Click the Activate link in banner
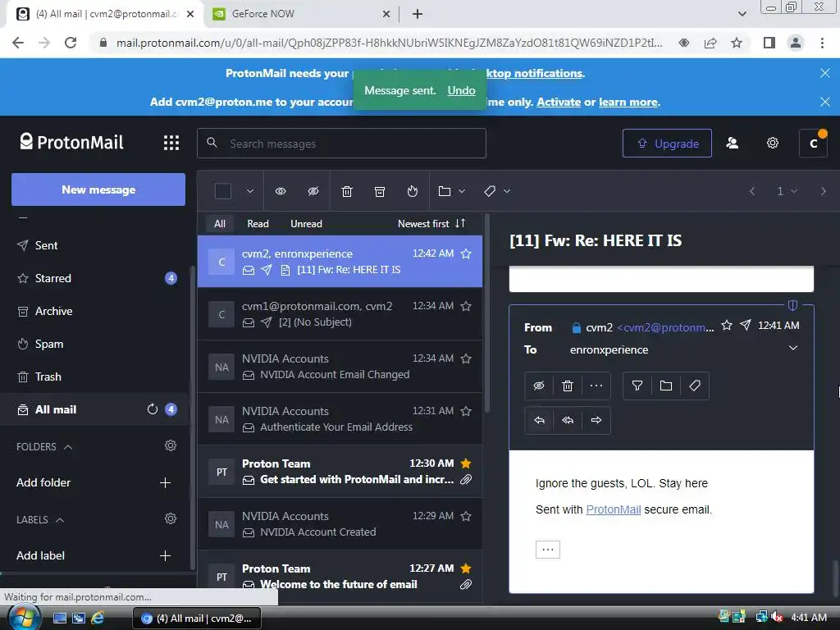The width and height of the screenshot is (840, 630). 558,102
